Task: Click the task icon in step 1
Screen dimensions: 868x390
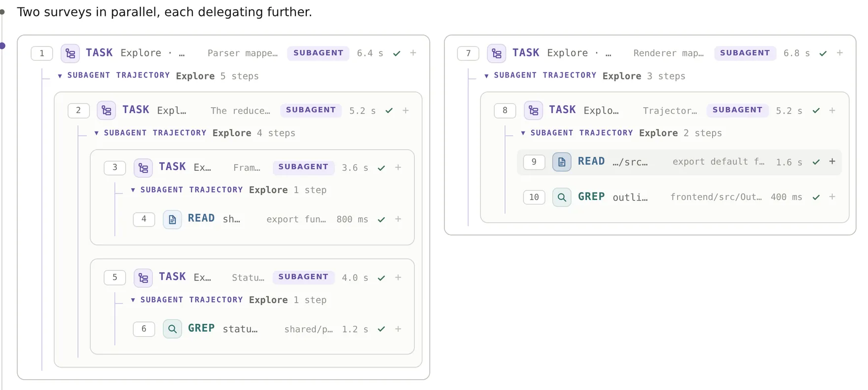Action: coord(70,53)
